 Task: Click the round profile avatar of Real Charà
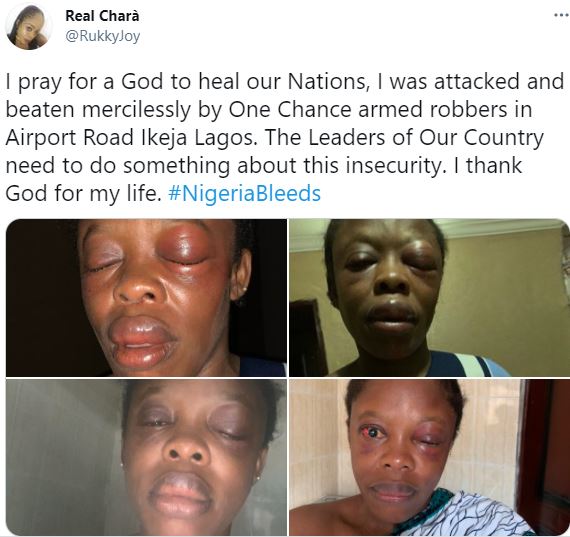pyautogui.click(x=28, y=27)
